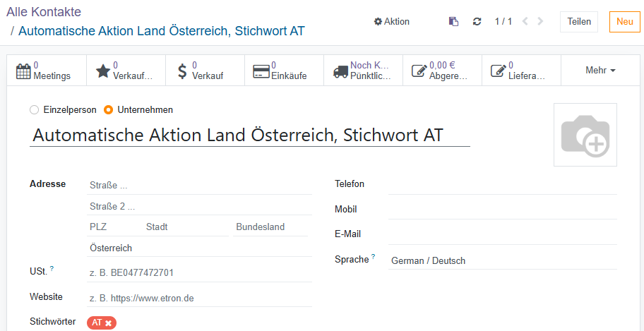Click the refresh record icon
This screenshot has width=644, height=331.
pos(477,22)
